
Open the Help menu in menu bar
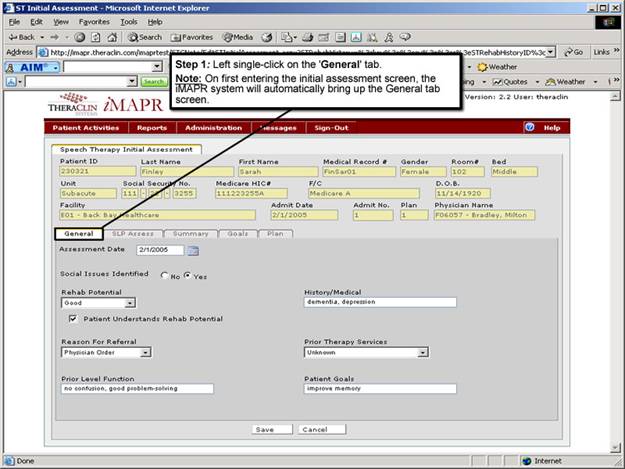pyautogui.click(x=155, y=22)
